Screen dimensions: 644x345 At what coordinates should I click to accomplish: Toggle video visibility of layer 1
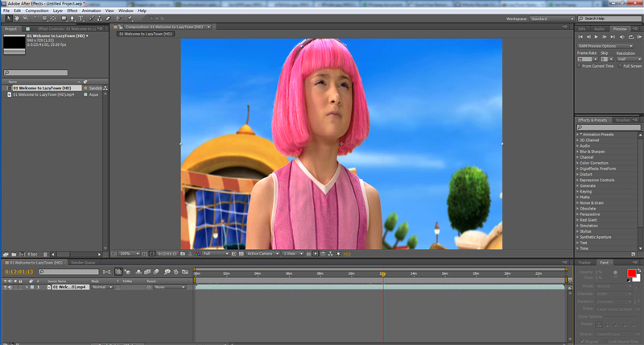[6, 287]
